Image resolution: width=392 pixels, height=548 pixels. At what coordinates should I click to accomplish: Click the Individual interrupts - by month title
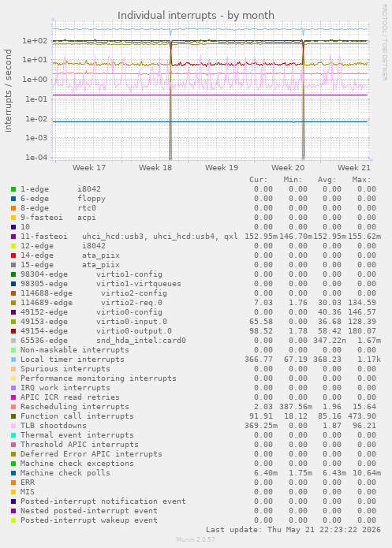click(x=196, y=16)
